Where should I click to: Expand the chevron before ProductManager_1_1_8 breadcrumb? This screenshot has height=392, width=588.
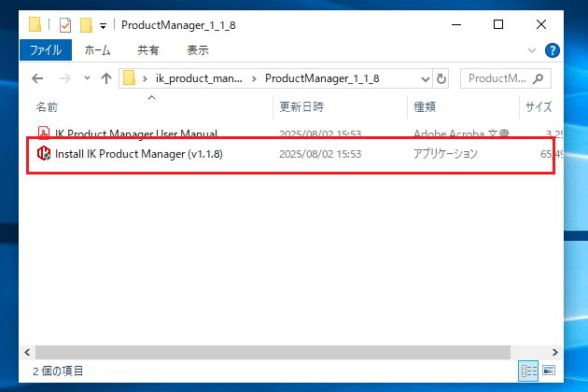[x=254, y=78]
